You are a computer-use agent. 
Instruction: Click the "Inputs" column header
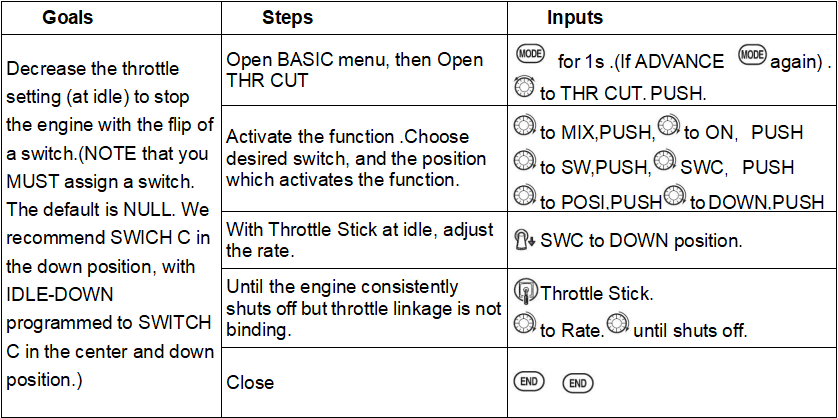(574, 18)
